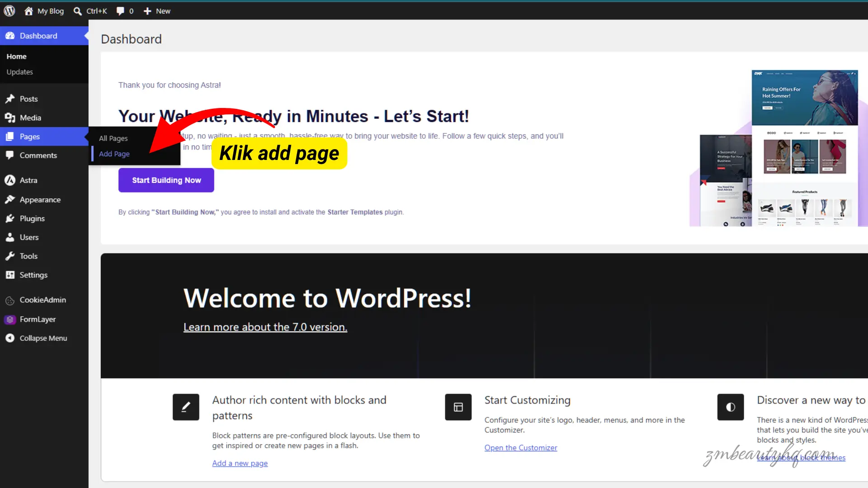Open the FormLayer menu label

(x=38, y=319)
